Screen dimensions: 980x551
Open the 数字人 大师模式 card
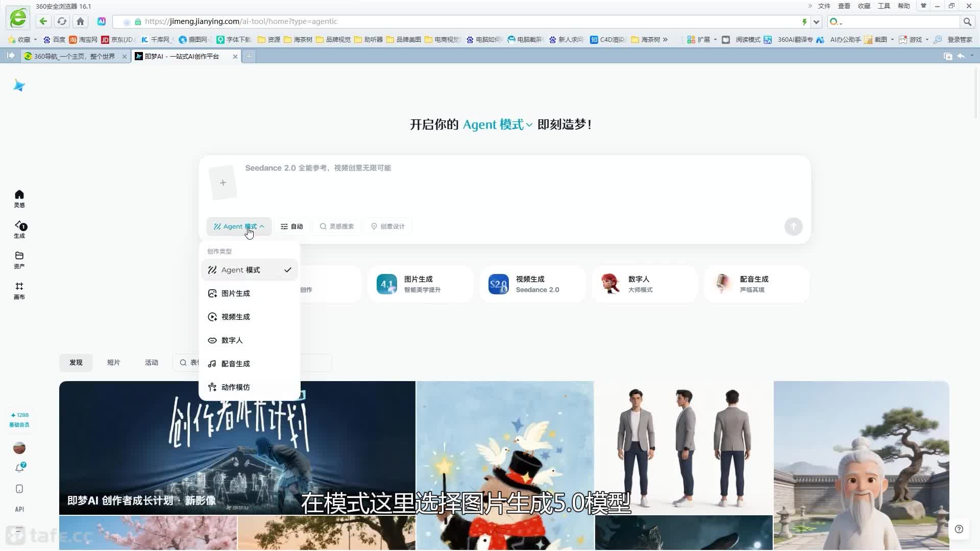point(645,284)
